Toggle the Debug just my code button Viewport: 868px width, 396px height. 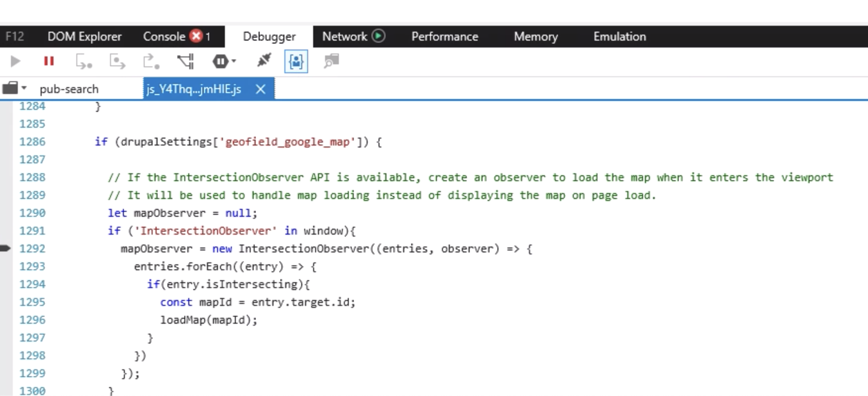click(x=296, y=61)
